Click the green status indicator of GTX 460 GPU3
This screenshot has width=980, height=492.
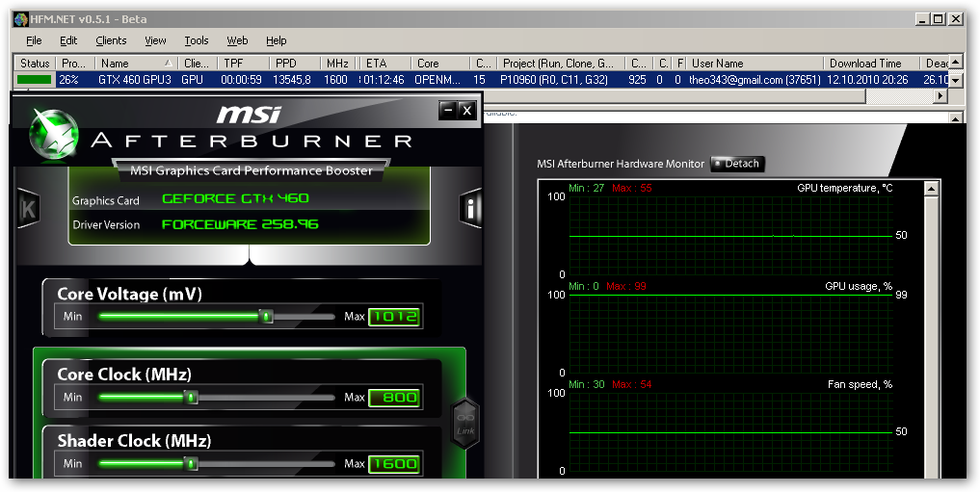(x=35, y=80)
